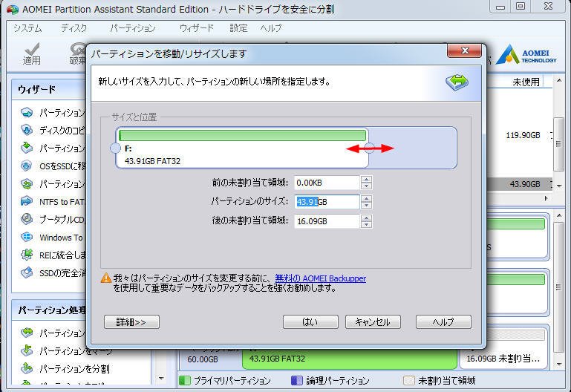Open the システム menu
The height and width of the screenshot is (392, 571).
(27, 28)
